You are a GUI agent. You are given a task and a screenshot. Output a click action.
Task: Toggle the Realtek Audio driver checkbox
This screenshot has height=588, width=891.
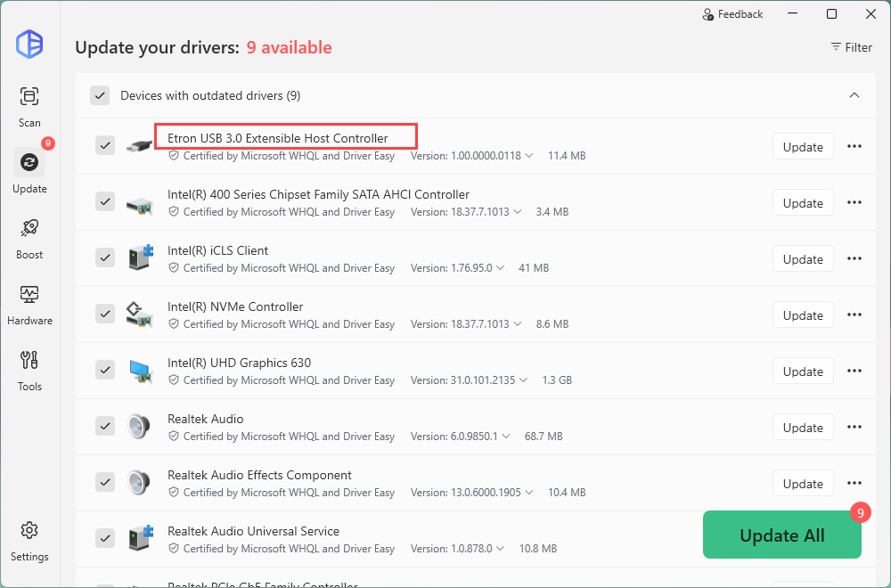click(105, 426)
